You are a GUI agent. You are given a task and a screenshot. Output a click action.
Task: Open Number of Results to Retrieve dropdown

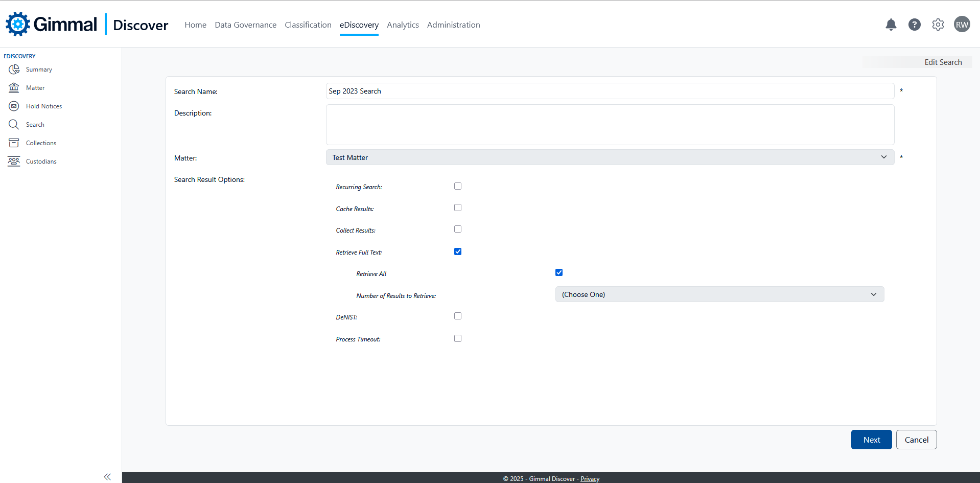(719, 294)
